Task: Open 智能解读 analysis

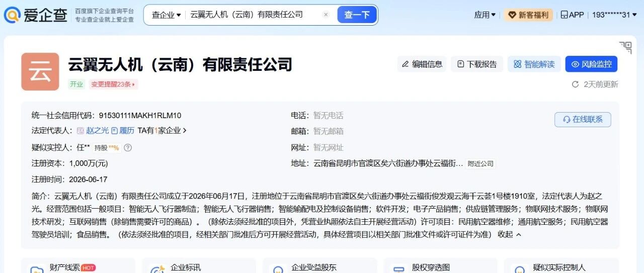Action: pyautogui.click(x=534, y=64)
